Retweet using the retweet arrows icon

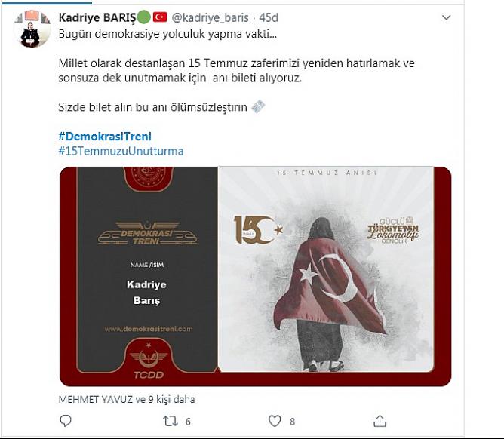pos(170,421)
